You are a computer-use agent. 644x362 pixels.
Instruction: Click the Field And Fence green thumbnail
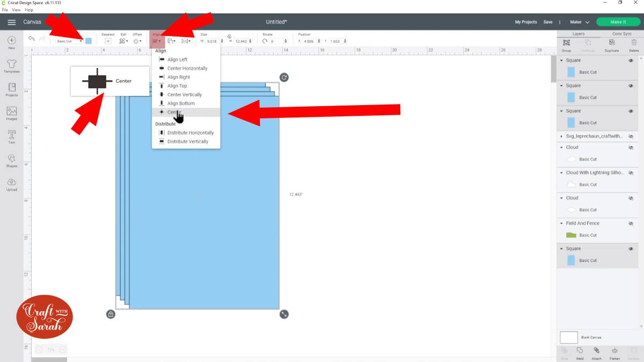point(571,235)
